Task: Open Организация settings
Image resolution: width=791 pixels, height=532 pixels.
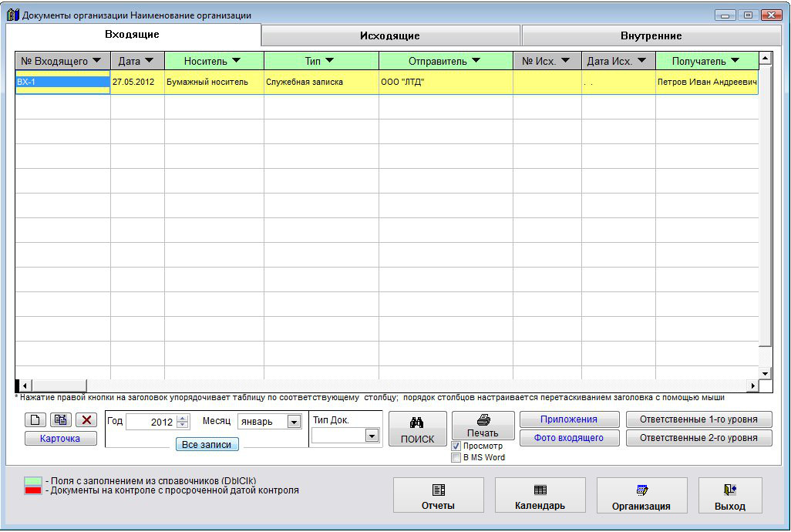Action: tap(641, 496)
